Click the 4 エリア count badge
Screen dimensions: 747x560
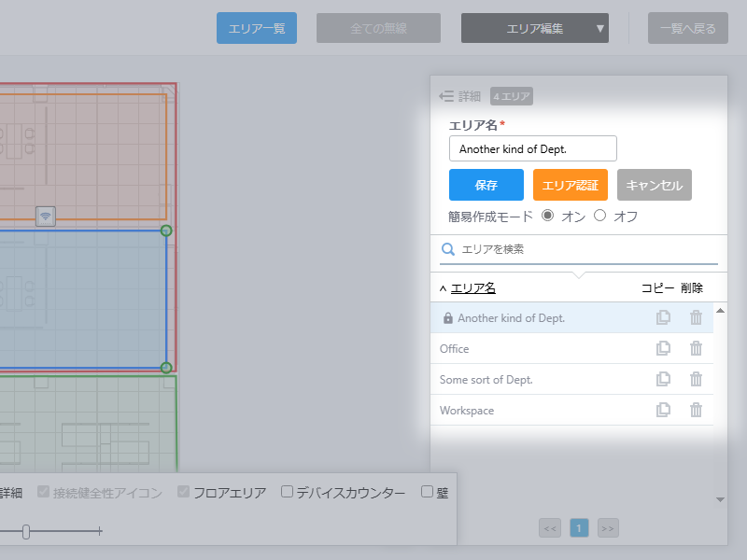pyautogui.click(x=512, y=96)
